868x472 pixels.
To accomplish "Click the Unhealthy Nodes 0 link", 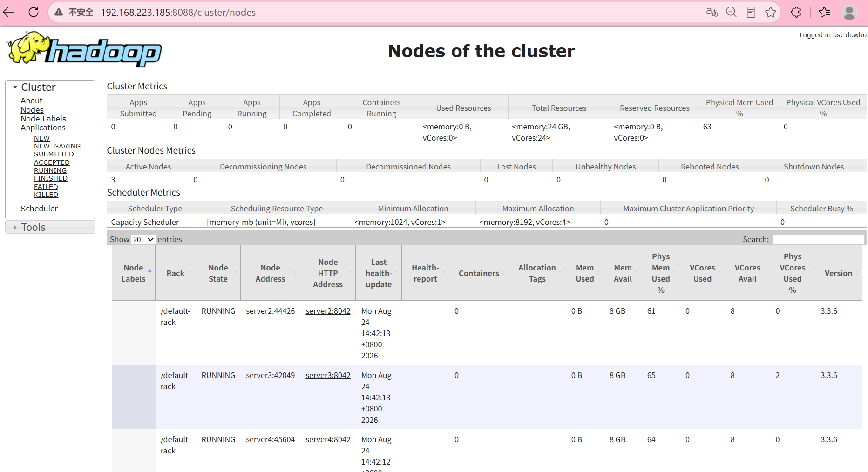I will 558,180.
